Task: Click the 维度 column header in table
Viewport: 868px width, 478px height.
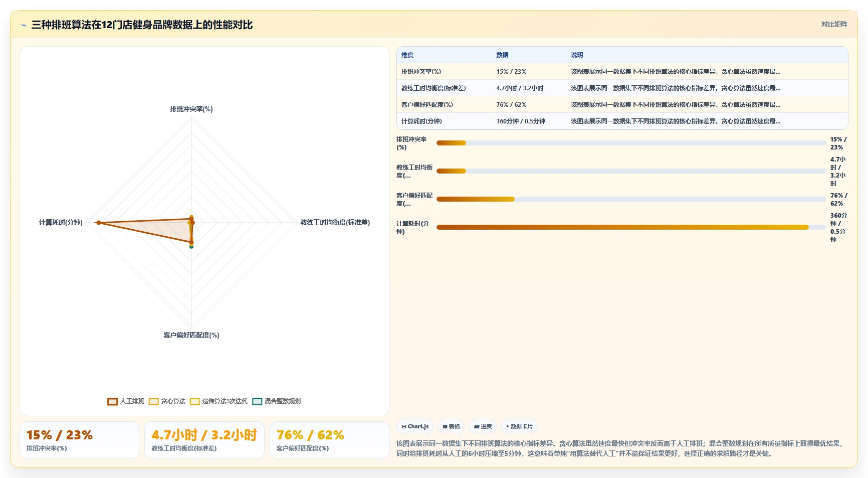Action: coord(407,55)
